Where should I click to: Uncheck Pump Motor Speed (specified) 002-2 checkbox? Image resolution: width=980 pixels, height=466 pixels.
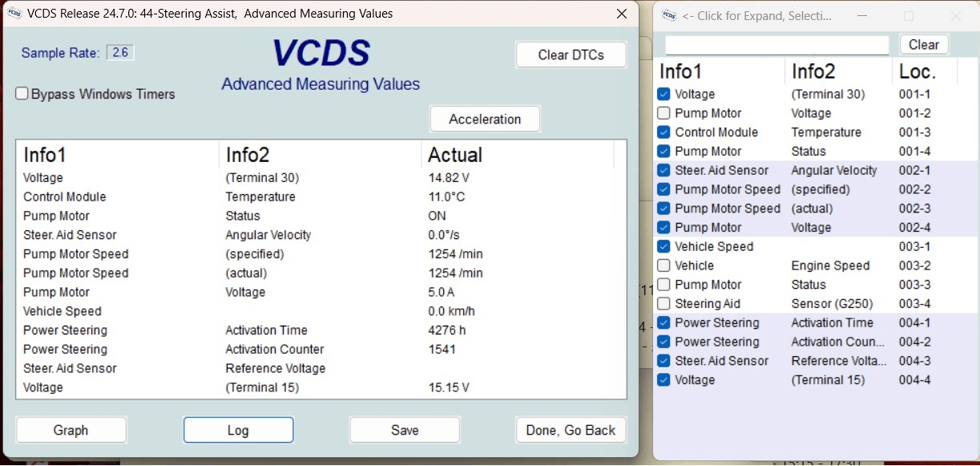(663, 189)
